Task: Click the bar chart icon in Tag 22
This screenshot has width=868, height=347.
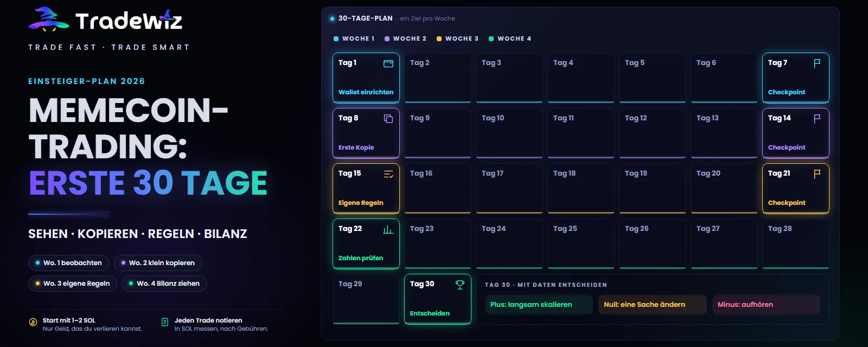Action: click(388, 229)
